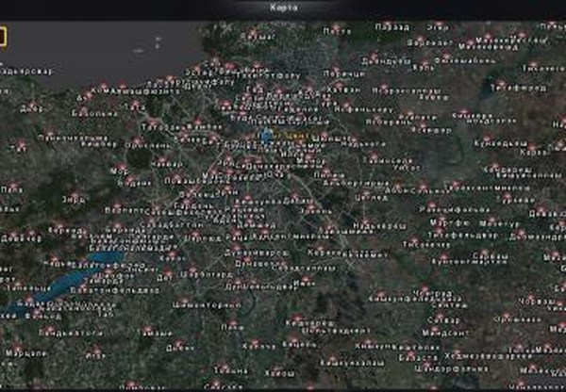Click the Альбертирша city label

coord(357,183)
